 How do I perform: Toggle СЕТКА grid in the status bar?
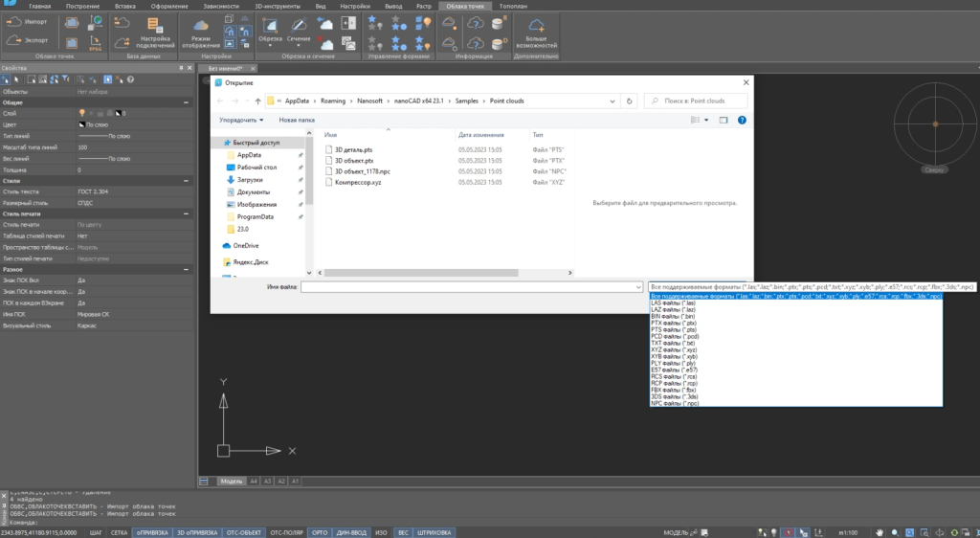pos(120,531)
